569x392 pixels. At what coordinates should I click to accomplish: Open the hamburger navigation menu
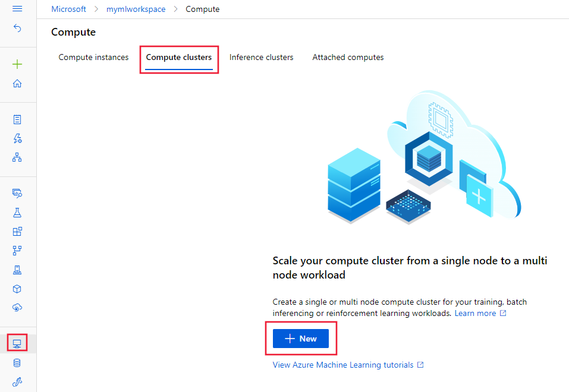(17, 9)
